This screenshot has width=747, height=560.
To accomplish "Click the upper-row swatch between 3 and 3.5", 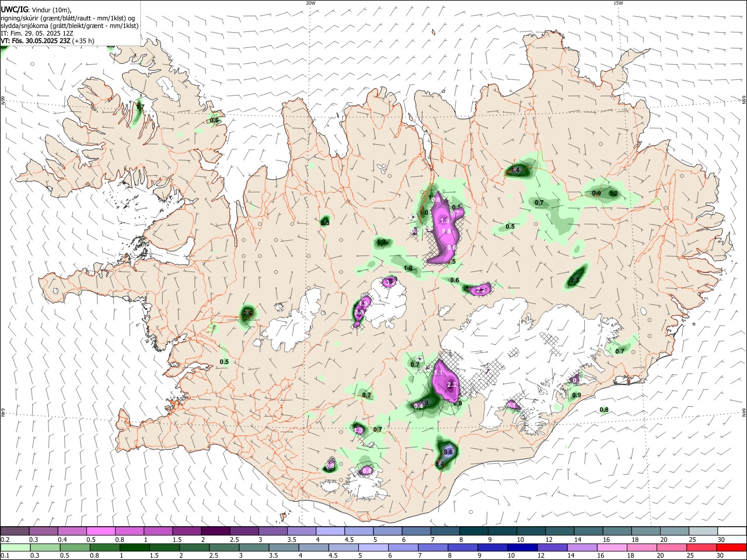I will tap(273, 531).
